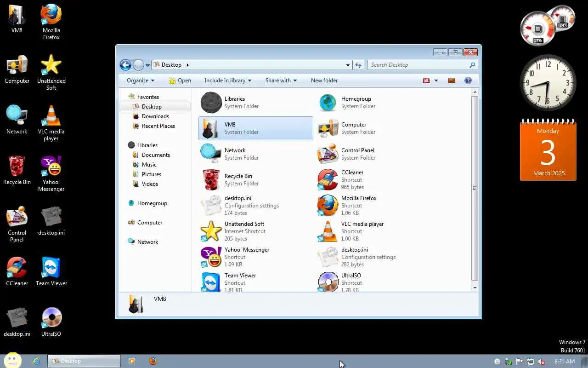Screen dimensions: 588x368
Task: Create a folder with New folder button
Action: click(x=324, y=80)
